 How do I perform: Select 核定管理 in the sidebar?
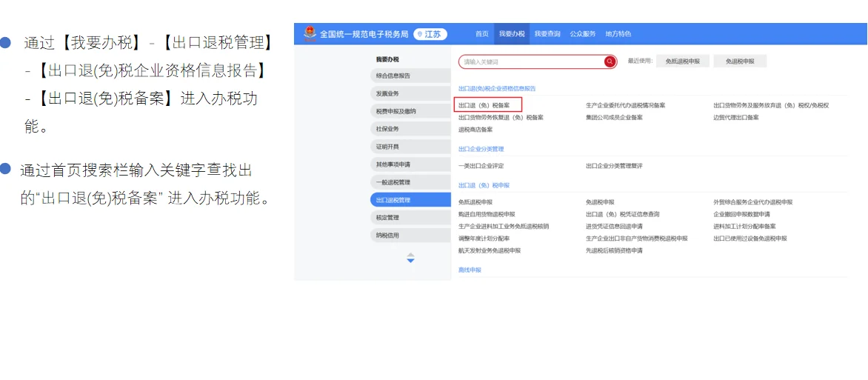pos(411,218)
